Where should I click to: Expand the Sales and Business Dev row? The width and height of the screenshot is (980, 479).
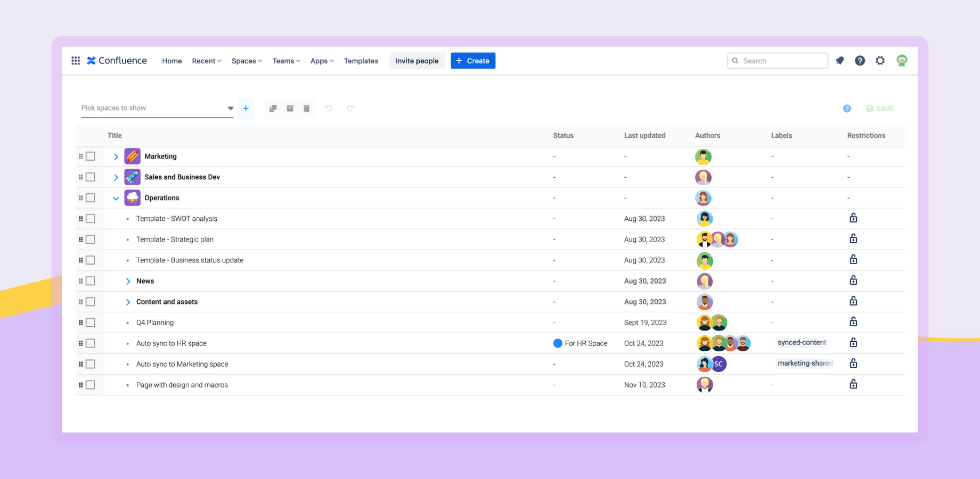(x=116, y=177)
